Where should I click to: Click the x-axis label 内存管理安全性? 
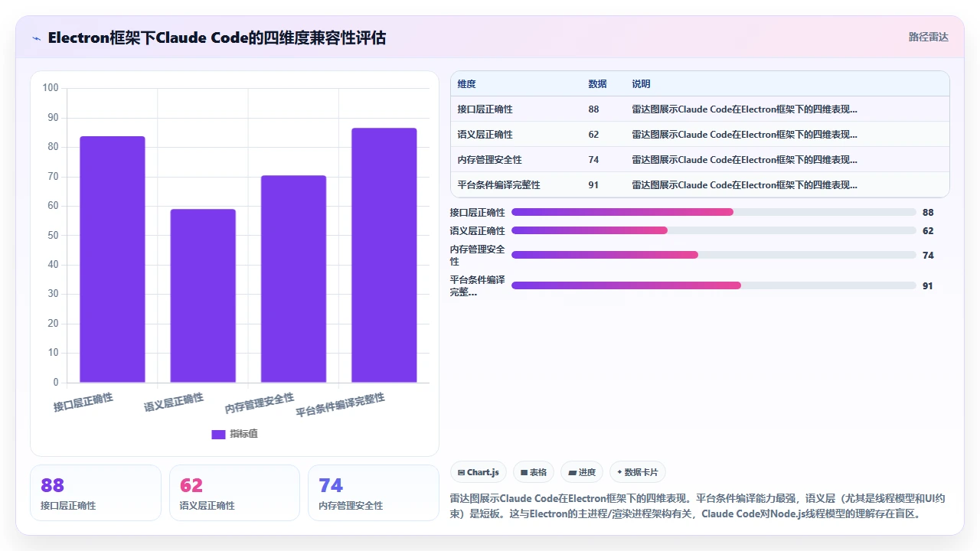tap(260, 403)
